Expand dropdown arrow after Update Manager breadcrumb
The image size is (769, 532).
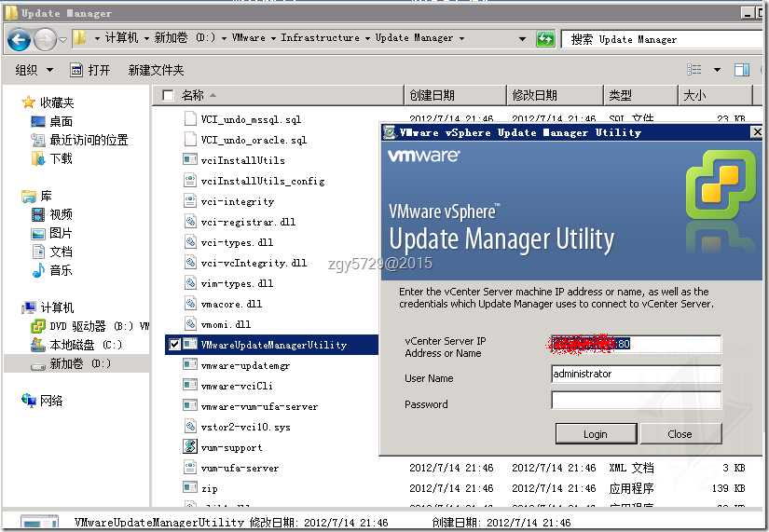pyautogui.click(x=461, y=38)
